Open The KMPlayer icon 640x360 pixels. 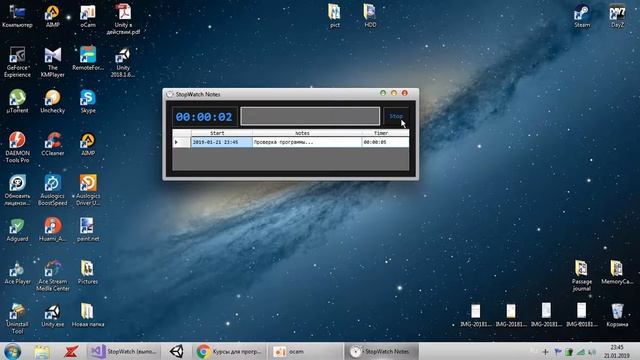click(x=53, y=62)
